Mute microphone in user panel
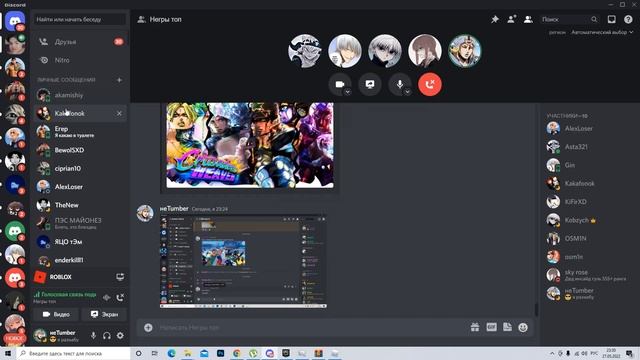This screenshot has width=640, height=360. 93,336
